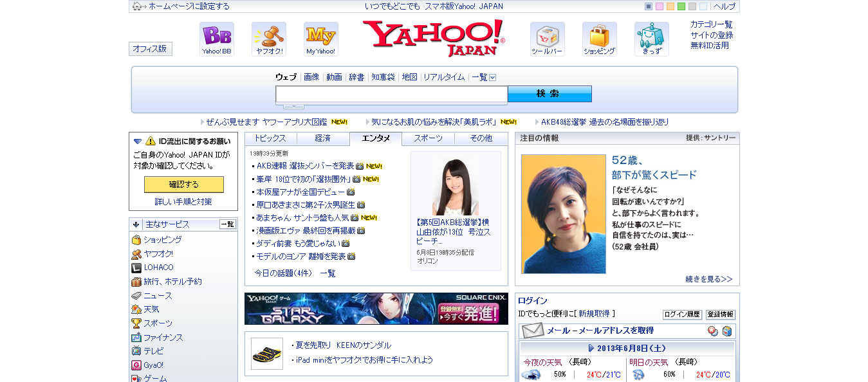868x382 pixels.
Task: Switch to the トピックス tab
Action: [270, 138]
